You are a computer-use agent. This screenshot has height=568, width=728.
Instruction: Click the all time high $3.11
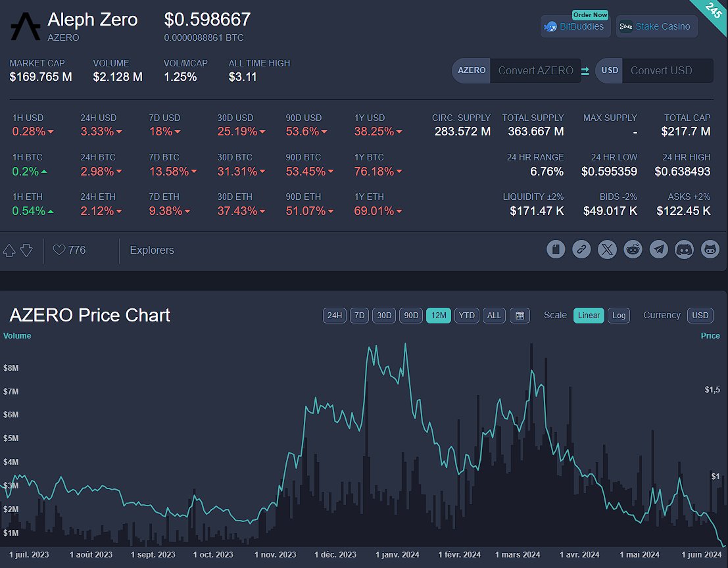coord(243,77)
